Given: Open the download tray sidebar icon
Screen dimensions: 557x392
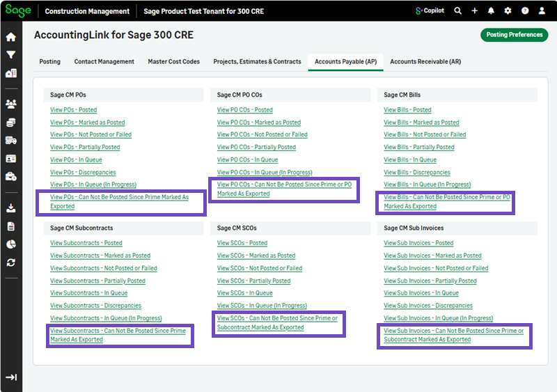Looking at the screenshot, I should tap(11, 208).
